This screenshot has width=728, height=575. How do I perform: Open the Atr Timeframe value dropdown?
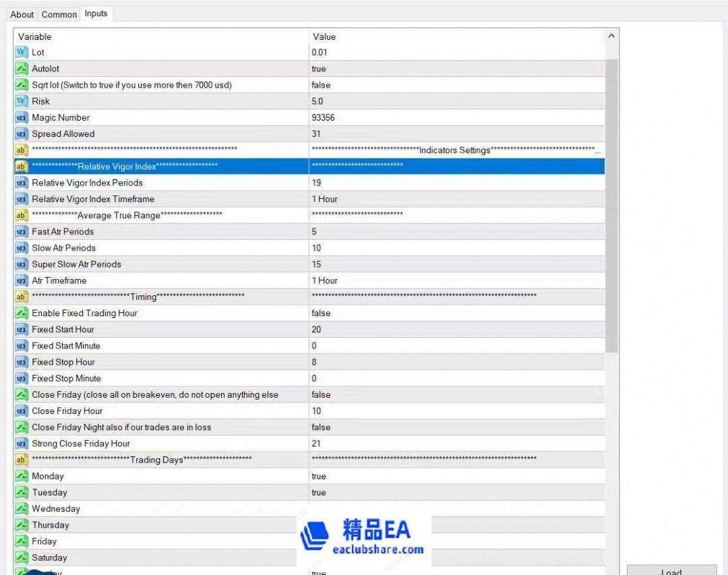456,280
